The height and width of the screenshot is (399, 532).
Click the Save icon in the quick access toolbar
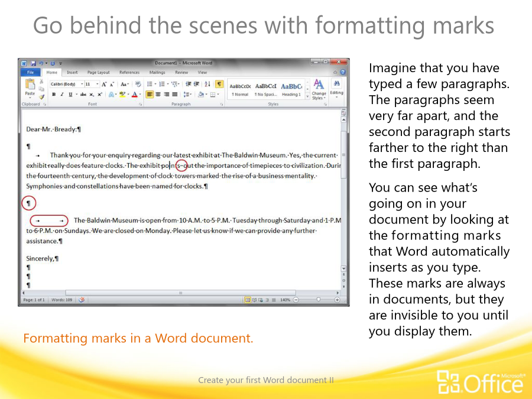point(33,63)
